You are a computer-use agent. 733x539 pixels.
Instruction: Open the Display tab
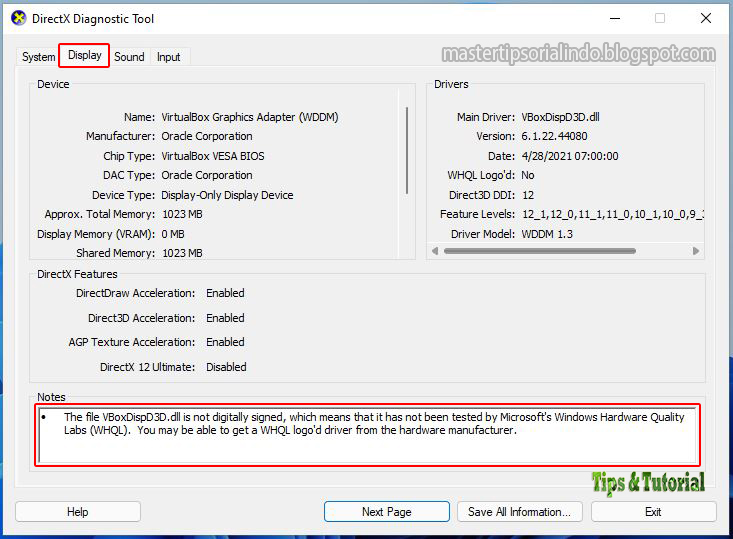pos(85,55)
